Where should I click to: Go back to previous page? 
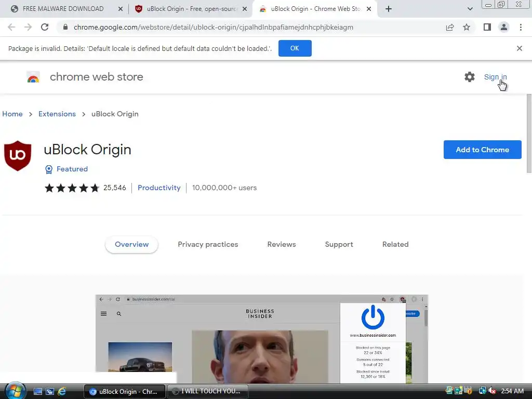click(11, 27)
